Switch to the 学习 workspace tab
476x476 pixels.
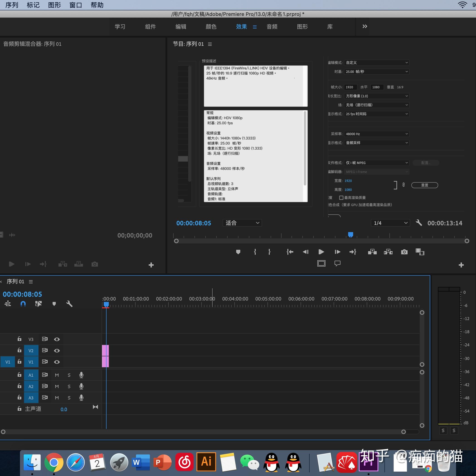coord(120,27)
